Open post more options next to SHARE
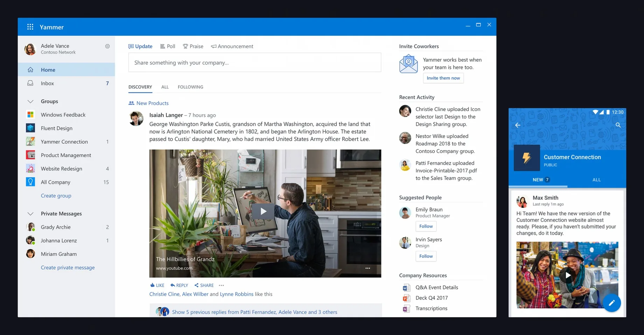The image size is (644, 335). [221, 285]
